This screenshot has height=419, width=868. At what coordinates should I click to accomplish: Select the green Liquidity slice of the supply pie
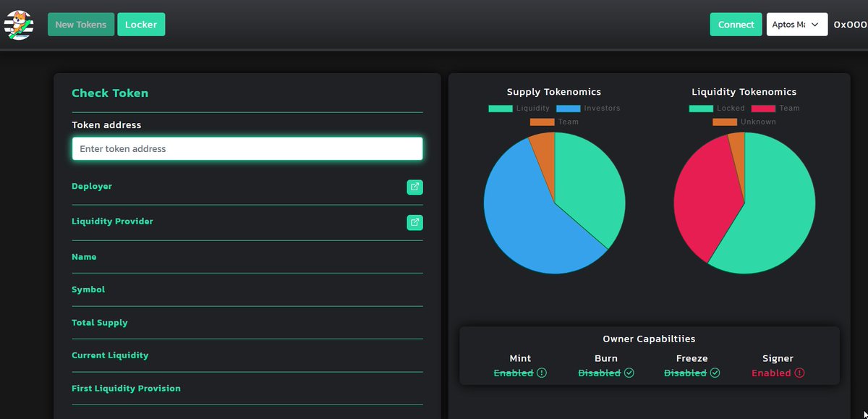590,188
